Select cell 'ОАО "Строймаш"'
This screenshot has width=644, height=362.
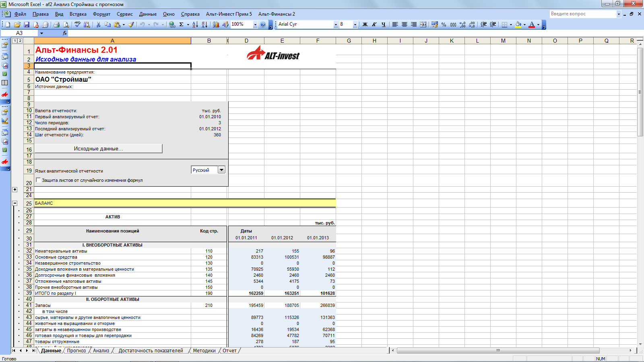click(x=112, y=79)
